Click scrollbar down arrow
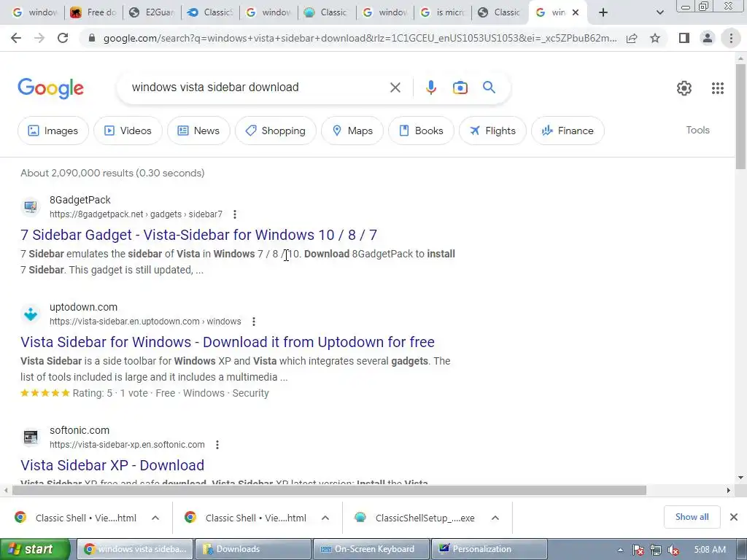747x560 pixels. pyautogui.click(x=740, y=478)
